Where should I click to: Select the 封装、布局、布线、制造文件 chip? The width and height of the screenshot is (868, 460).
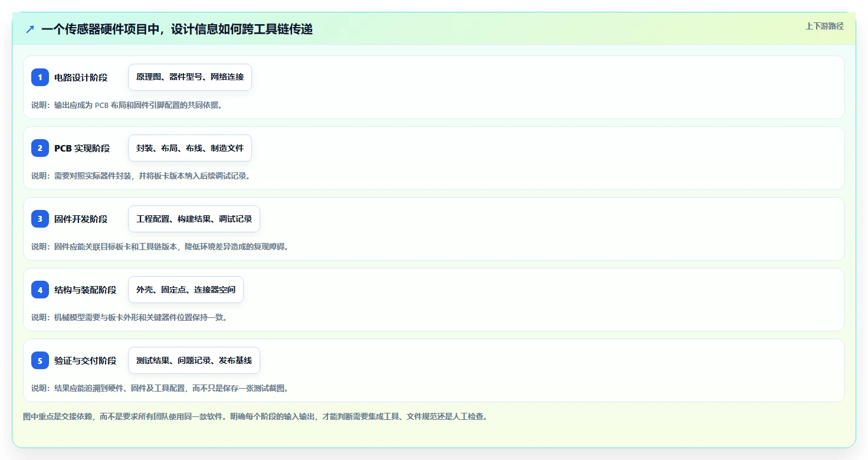pos(190,148)
